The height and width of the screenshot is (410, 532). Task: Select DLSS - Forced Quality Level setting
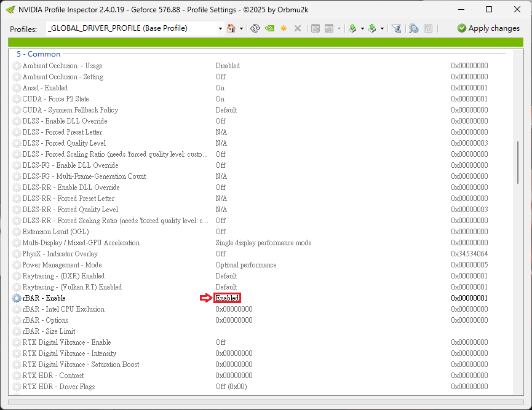[x=64, y=143]
